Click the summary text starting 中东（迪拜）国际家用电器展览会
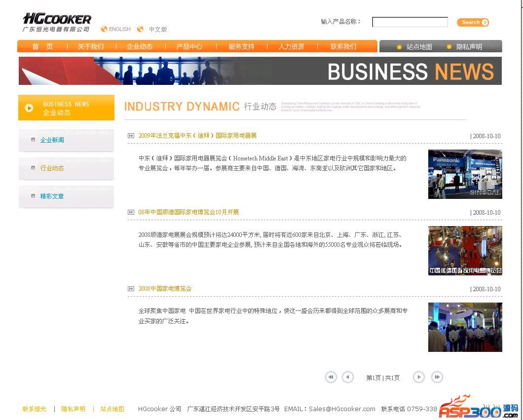The width and height of the screenshot is (523, 420). (272, 163)
